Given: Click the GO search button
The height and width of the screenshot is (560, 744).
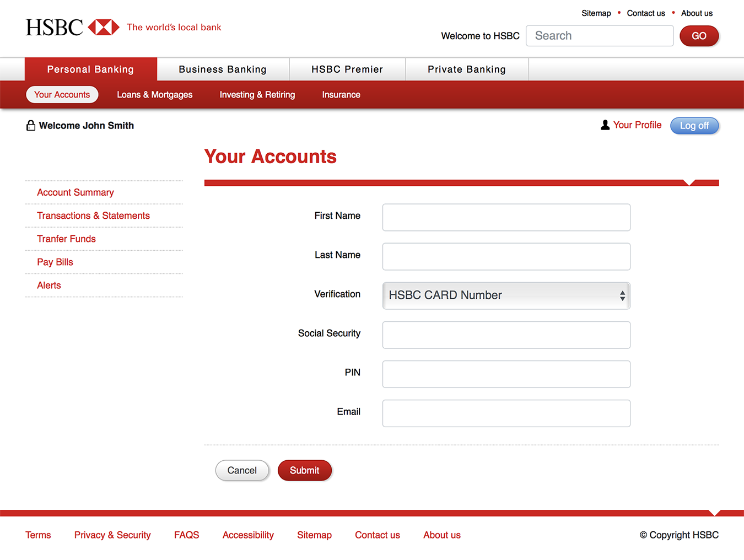Looking at the screenshot, I should coord(699,36).
